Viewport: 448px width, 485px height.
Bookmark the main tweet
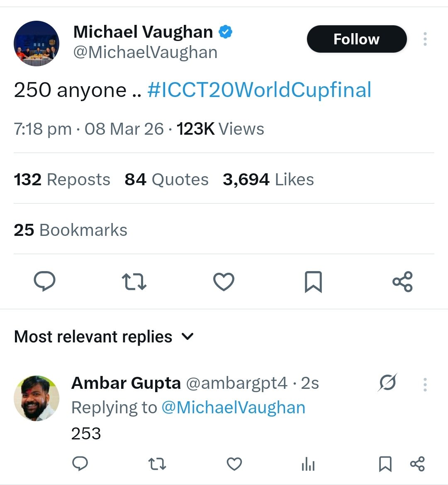313,281
